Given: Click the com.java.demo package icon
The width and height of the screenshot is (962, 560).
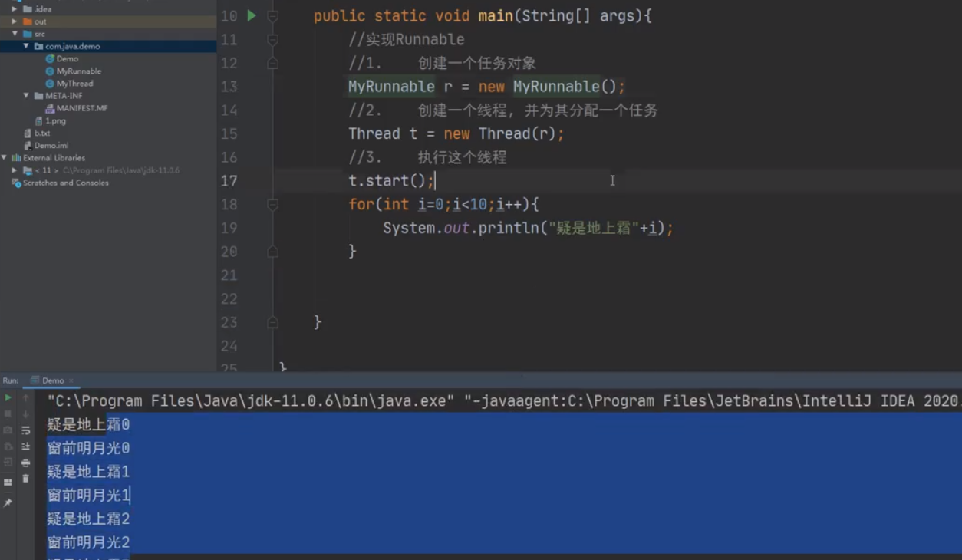Looking at the screenshot, I should pyautogui.click(x=38, y=46).
